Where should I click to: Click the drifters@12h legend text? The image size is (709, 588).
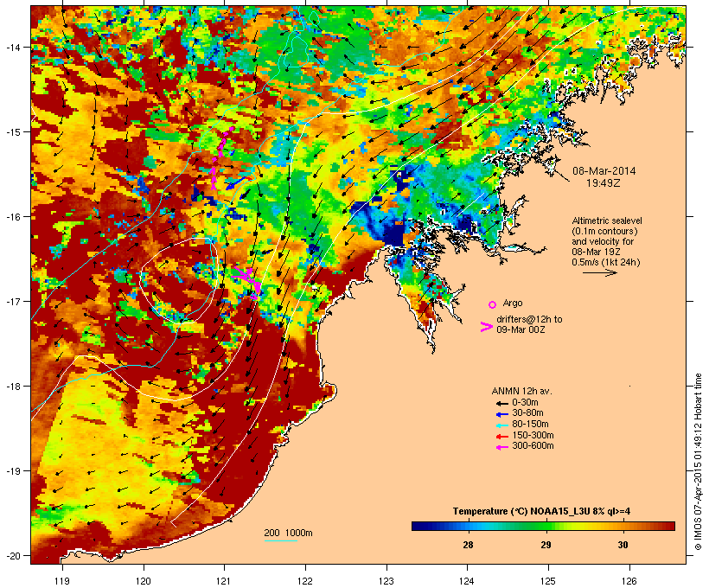coord(529,324)
